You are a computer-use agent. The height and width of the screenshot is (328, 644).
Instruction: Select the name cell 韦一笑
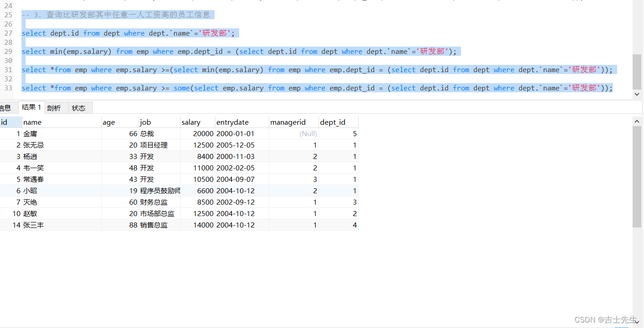[62, 168]
